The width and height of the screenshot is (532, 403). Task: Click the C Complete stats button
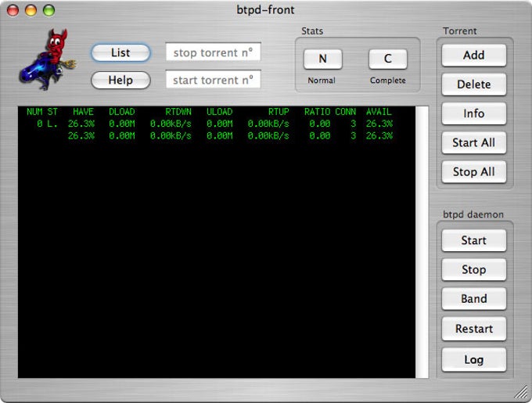388,59
